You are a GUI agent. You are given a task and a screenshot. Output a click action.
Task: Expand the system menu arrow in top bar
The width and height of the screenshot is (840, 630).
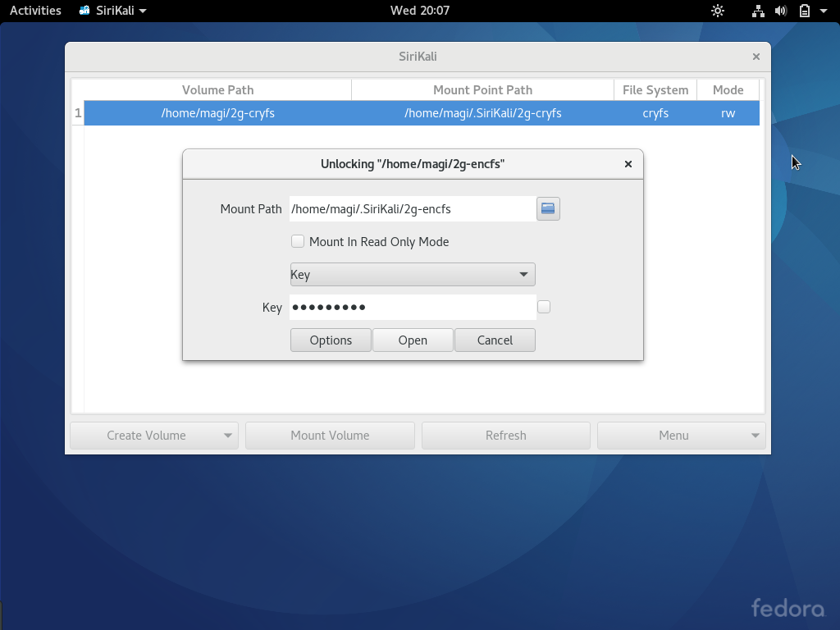coord(824,11)
